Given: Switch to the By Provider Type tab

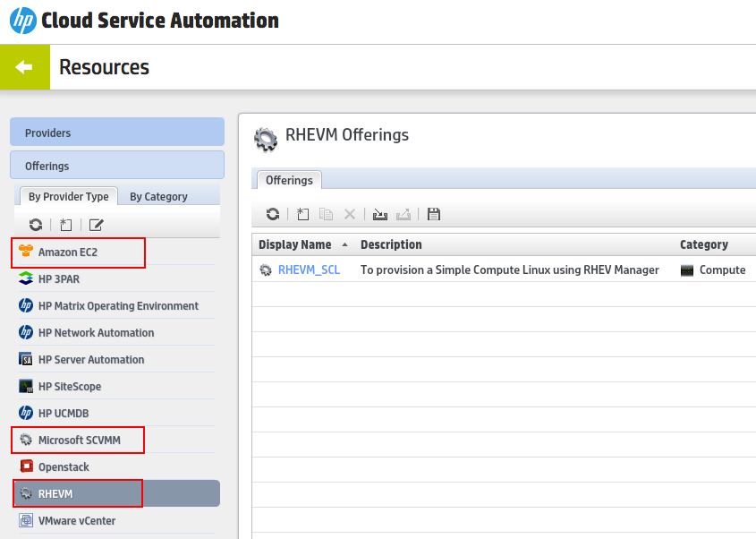Looking at the screenshot, I should point(69,196).
